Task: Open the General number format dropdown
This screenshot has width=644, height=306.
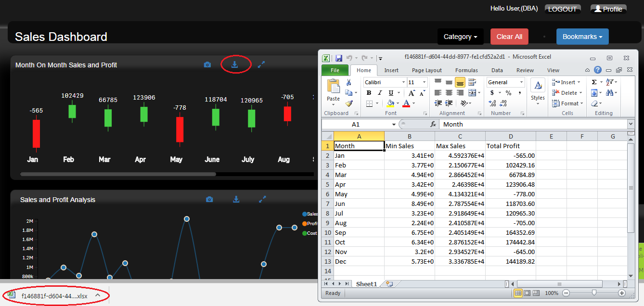Action: [521, 82]
